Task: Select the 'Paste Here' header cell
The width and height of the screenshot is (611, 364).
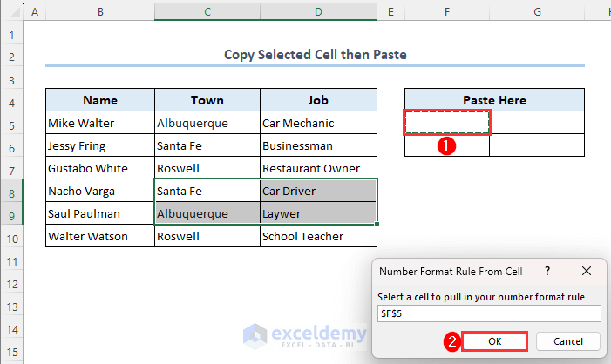Action: [494, 100]
